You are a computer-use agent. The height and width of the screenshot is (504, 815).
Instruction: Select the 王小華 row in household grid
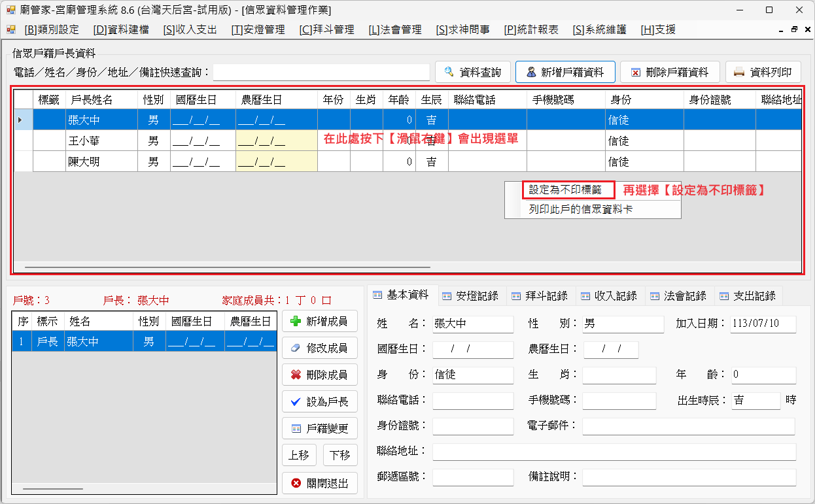click(408, 141)
